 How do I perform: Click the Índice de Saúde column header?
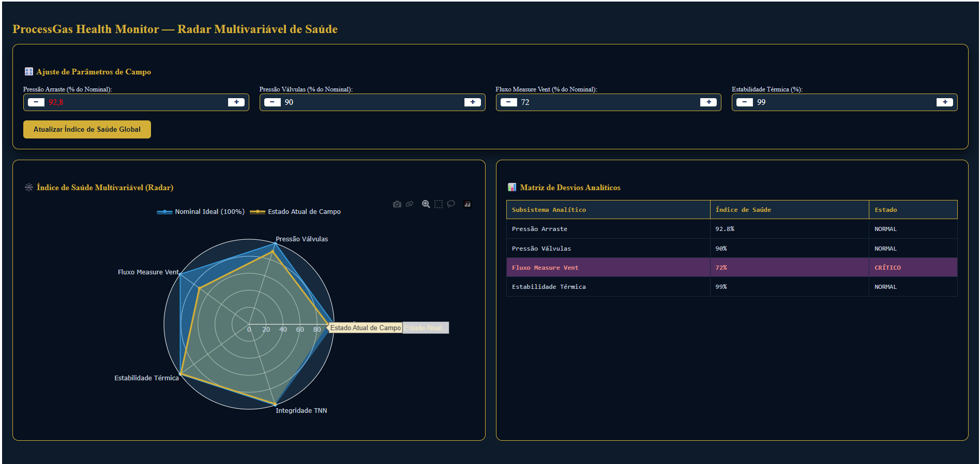pyautogui.click(x=790, y=210)
